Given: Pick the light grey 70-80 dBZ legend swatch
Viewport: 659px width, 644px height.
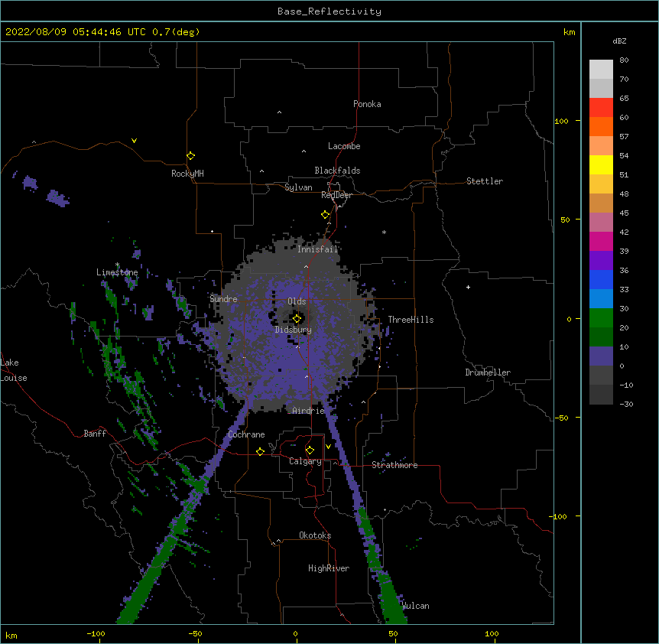Looking at the screenshot, I should click(x=601, y=70).
